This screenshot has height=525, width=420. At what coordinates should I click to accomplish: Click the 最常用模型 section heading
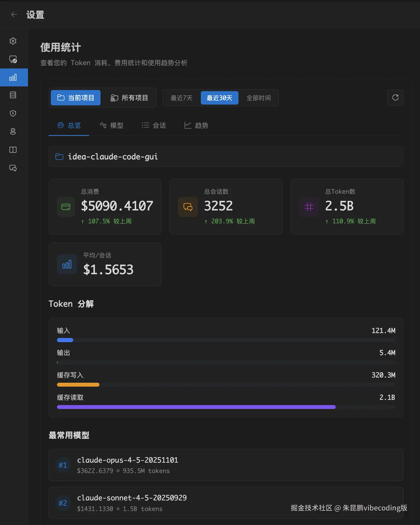coord(69,435)
